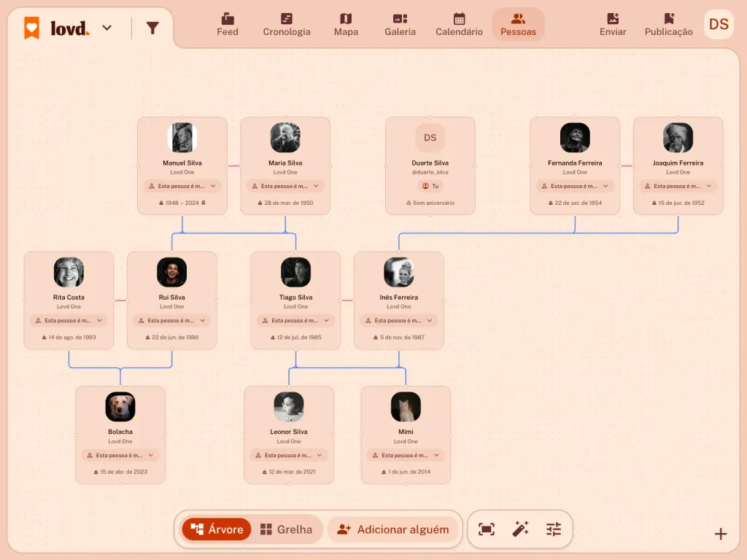Image resolution: width=747 pixels, height=560 pixels.
Task: Select the Pessoas tab
Action: 519,25
